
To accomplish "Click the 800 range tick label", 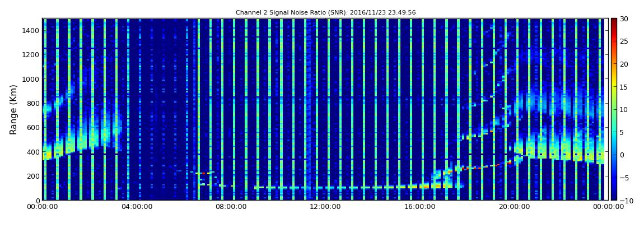I will tap(33, 103).
